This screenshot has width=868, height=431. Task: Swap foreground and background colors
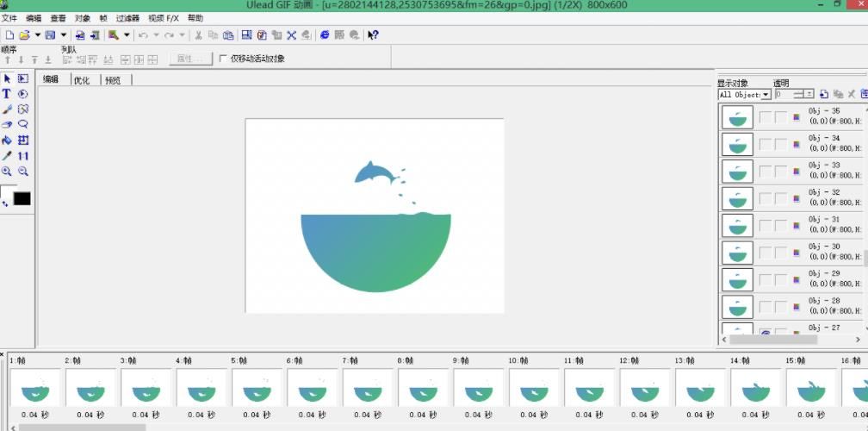tap(4, 204)
